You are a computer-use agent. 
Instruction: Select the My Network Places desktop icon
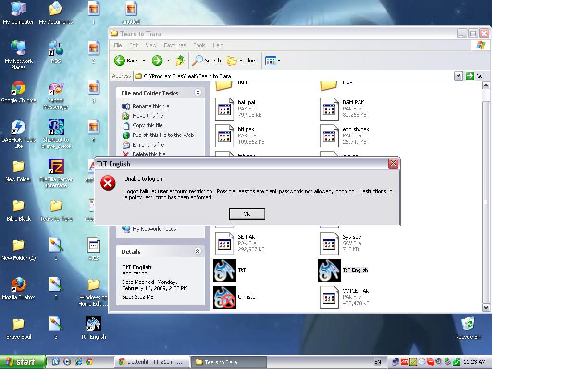pos(19,55)
